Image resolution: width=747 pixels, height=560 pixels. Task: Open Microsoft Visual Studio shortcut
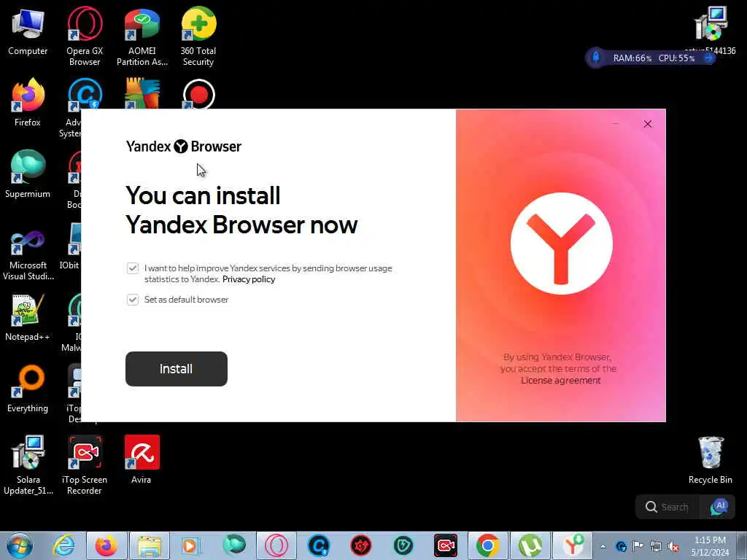click(28, 255)
